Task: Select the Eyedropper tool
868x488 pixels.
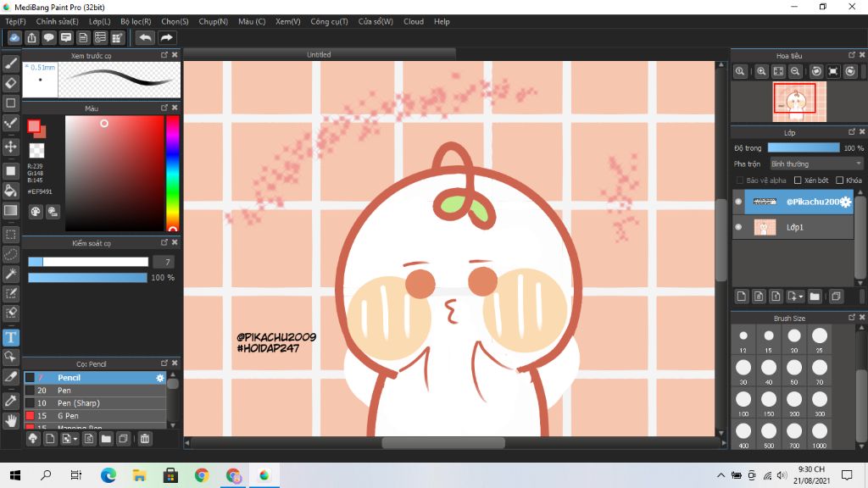Action: [x=10, y=401]
